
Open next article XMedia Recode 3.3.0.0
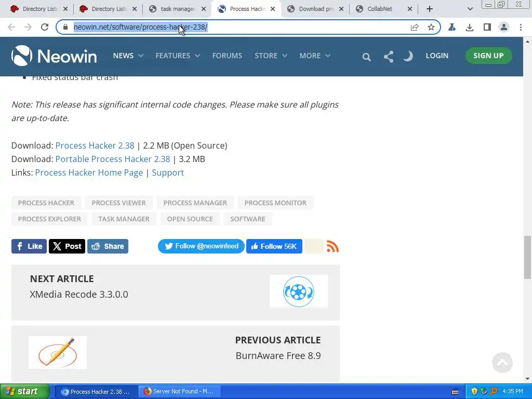[x=79, y=294]
